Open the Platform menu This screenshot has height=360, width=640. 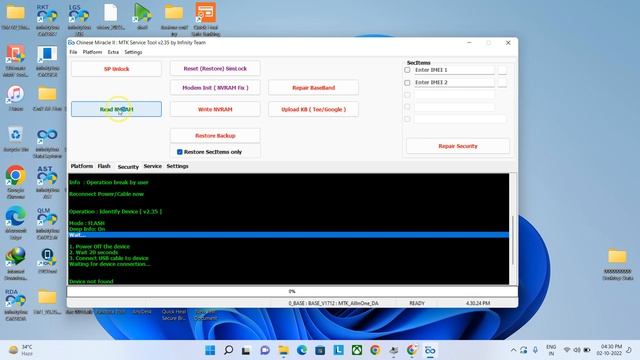(x=92, y=52)
